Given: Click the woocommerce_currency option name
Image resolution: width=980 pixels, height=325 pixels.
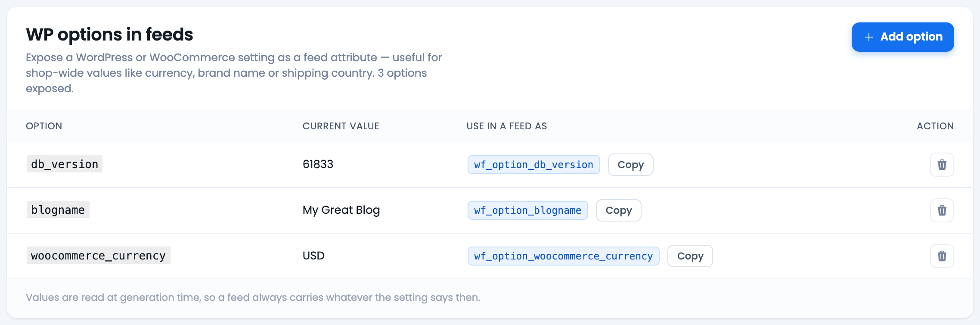Looking at the screenshot, I should pos(98,256).
